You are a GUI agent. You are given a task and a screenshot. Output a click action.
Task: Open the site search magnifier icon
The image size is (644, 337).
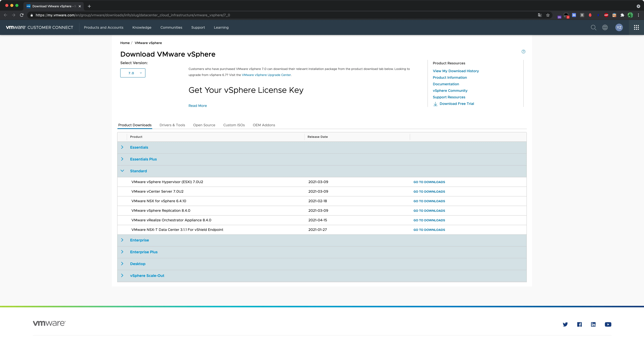click(x=594, y=28)
